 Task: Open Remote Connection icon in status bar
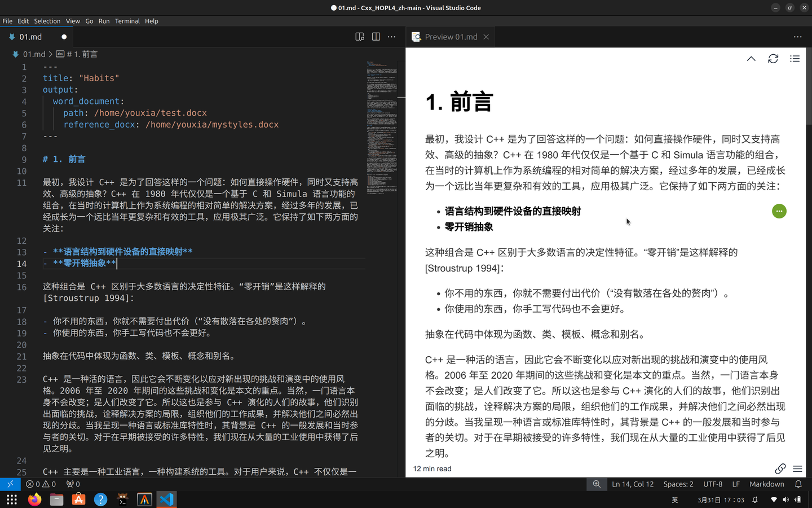click(10, 484)
